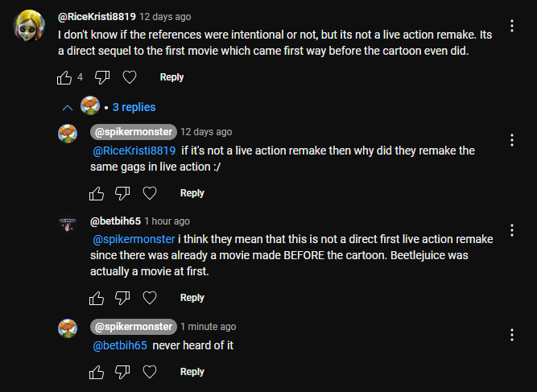
Task: Open @RiceKristi8819's profile avatar
Action: (x=29, y=25)
